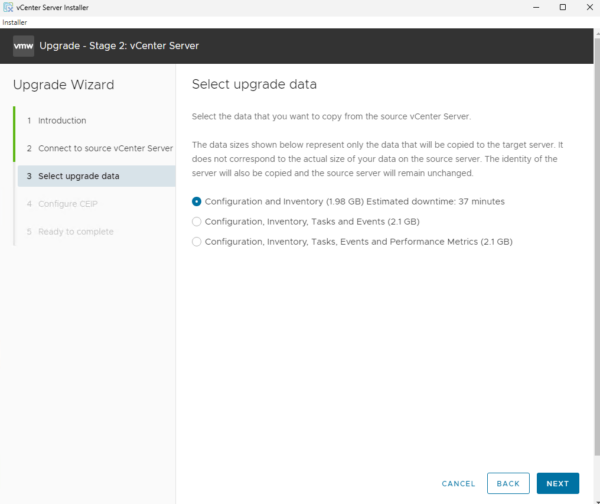Click the scrollbar up arrow
The height and width of the screenshot is (504, 600).
[x=597, y=33]
